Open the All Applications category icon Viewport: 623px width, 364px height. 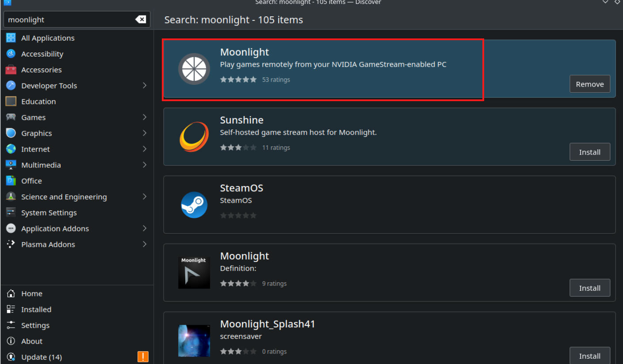(11, 38)
